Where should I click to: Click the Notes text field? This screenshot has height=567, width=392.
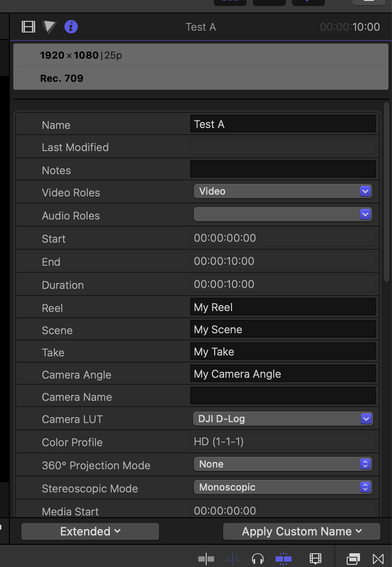(x=283, y=169)
